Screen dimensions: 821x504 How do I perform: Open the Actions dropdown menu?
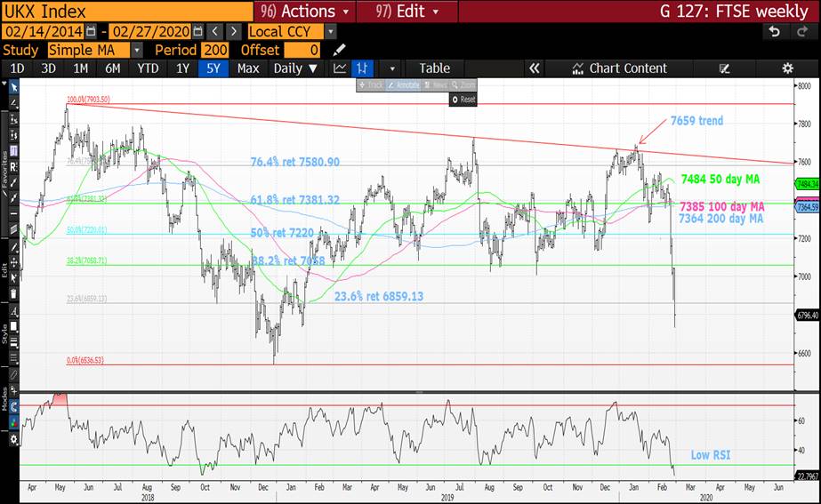coord(304,11)
